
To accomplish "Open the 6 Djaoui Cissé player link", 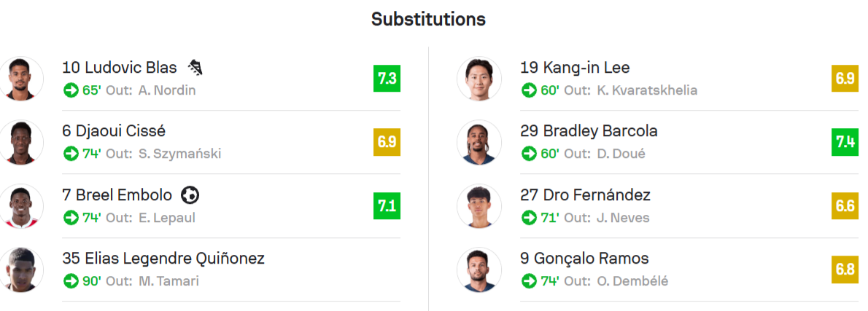I will tap(114, 131).
